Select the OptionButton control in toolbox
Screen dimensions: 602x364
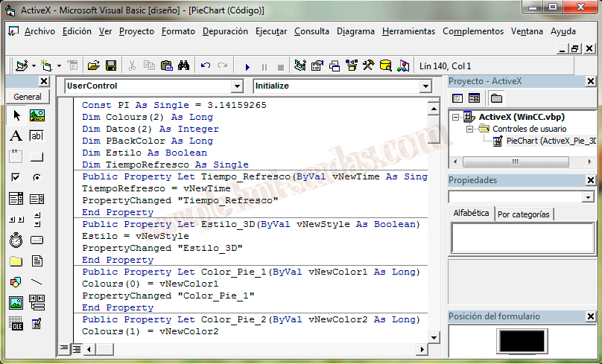pyautogui.click(x=37, y=178)
